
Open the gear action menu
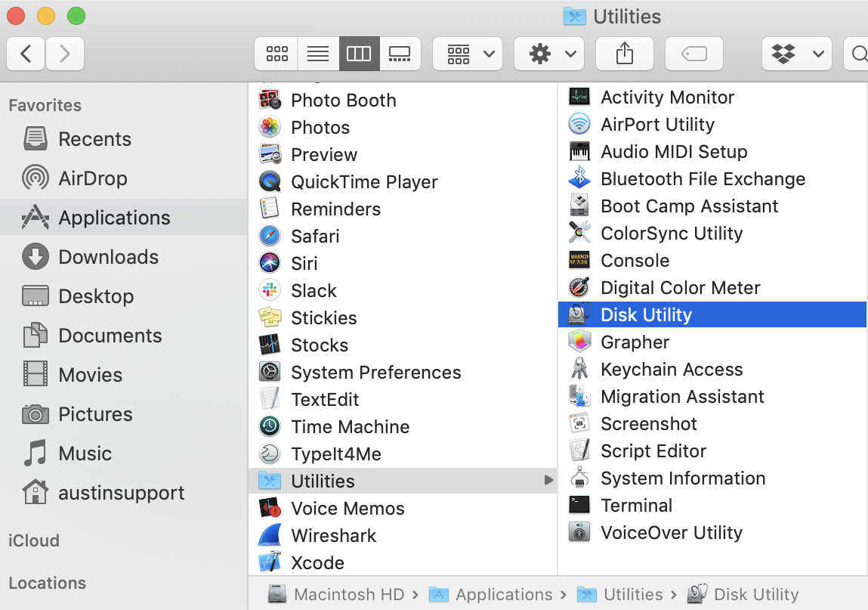tap(549, 54)
